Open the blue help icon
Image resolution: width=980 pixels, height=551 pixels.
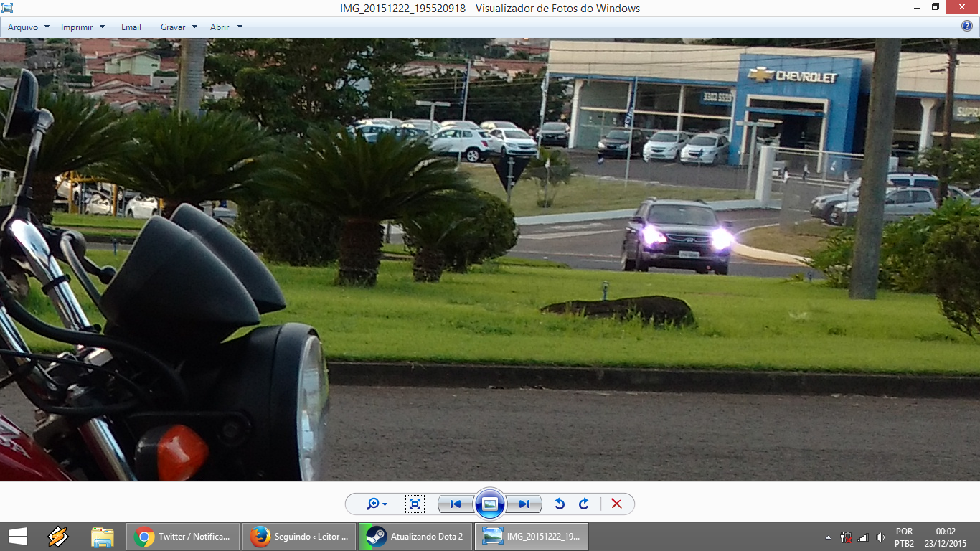pyautogui.click(x=967, y=26)
